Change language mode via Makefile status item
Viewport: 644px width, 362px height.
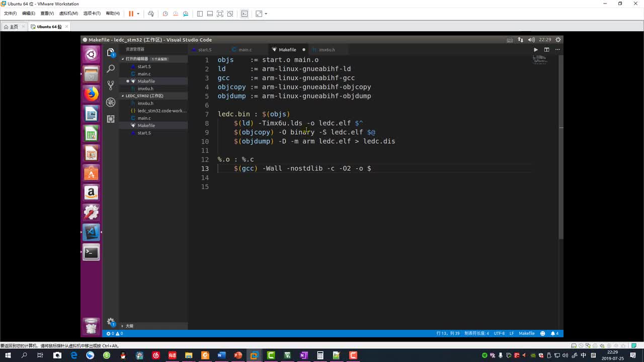tap(527, 333)
